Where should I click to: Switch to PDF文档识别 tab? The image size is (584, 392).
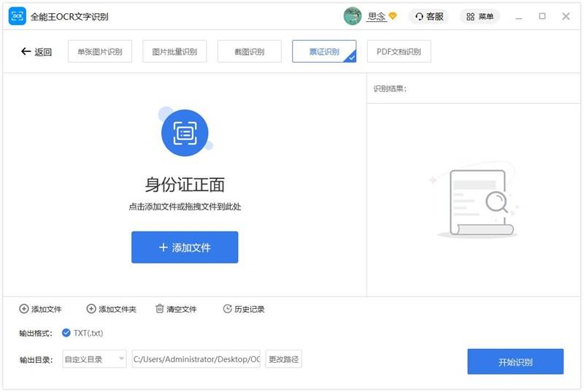click(x=399, y=51)
